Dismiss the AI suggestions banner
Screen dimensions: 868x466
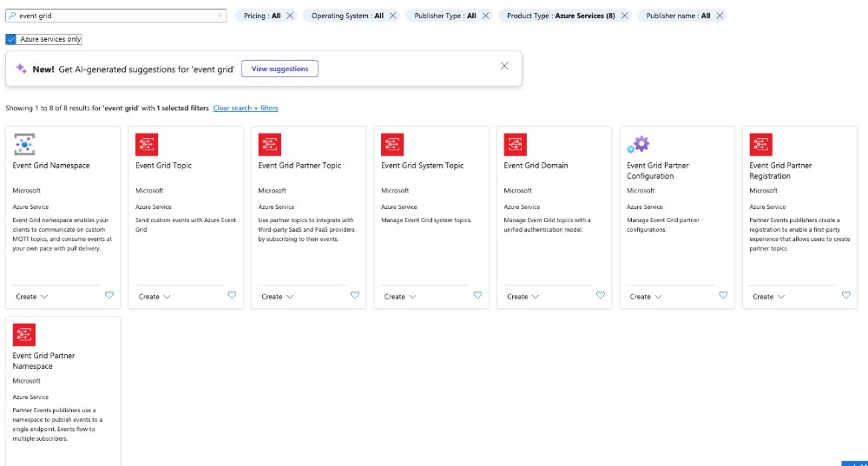[x=504, y=66]
